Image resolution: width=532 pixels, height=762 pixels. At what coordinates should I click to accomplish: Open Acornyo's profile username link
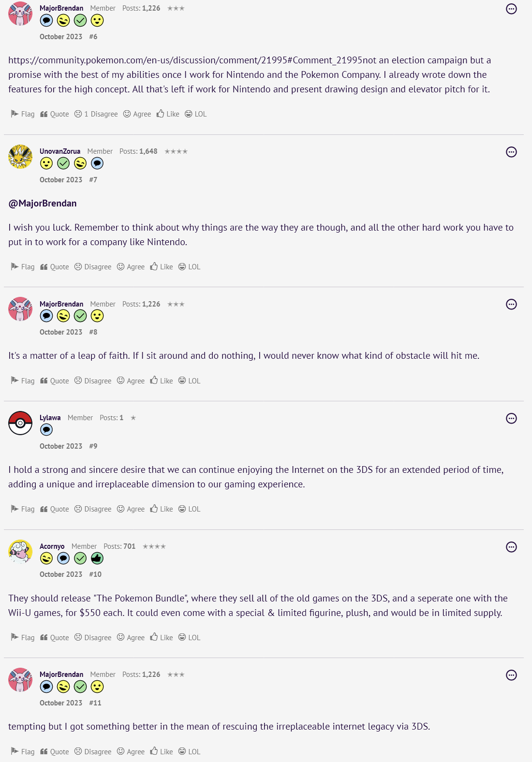point(52,546)
